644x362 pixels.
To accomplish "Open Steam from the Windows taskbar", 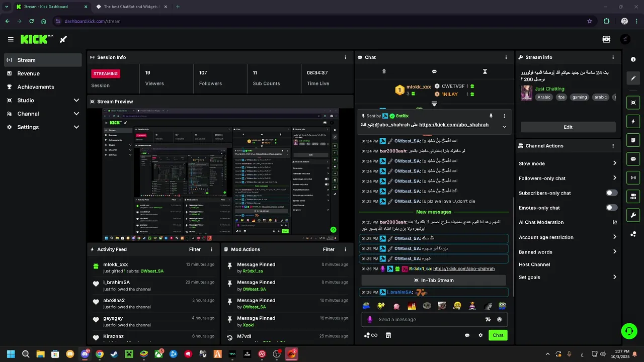I will [x=114, y=354].
